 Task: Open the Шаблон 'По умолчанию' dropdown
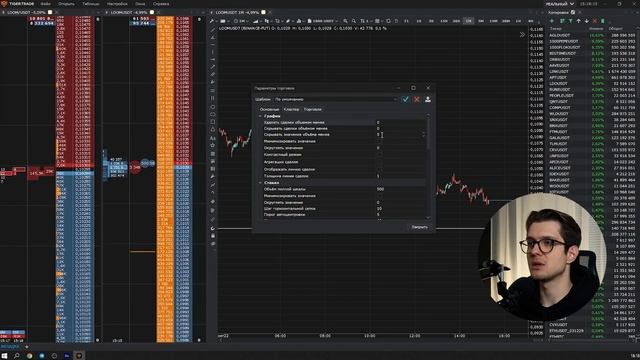pos(336,99)
